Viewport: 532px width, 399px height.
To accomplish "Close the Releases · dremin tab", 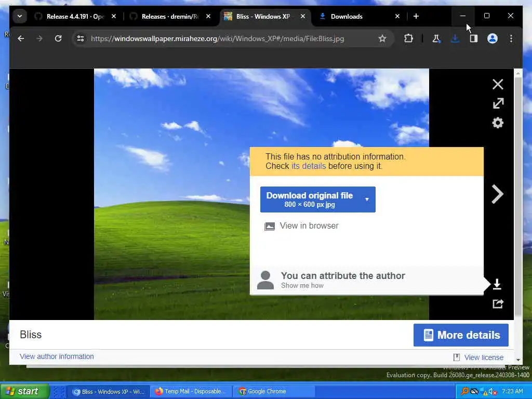I will pos(208,16).
